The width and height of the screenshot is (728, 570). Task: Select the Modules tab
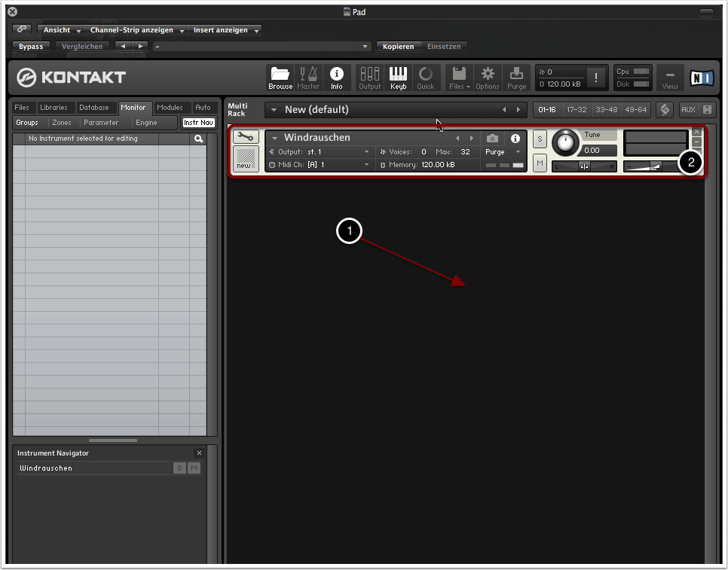coord(170,108)
